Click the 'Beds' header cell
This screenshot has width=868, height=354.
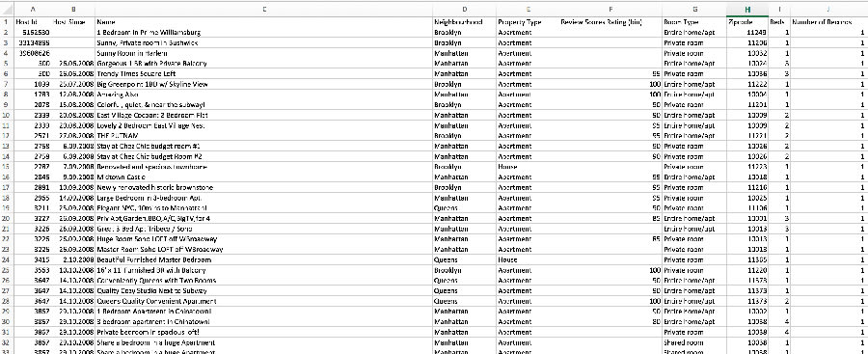779,22
